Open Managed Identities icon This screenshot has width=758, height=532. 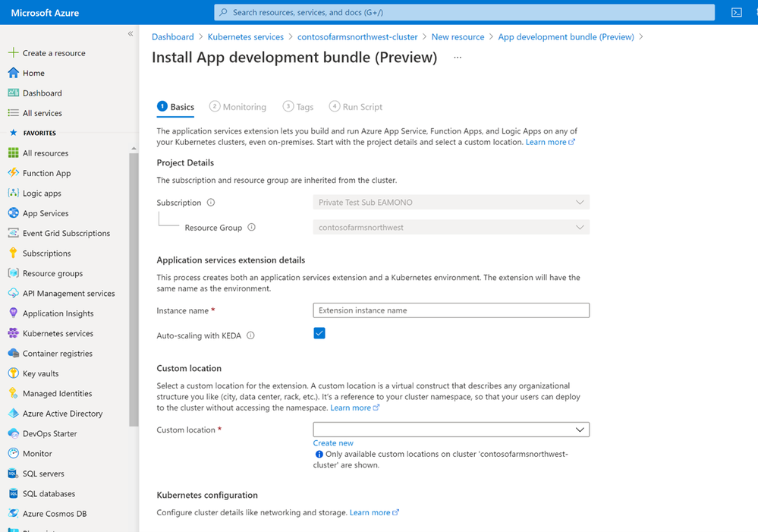click(14, 393)
